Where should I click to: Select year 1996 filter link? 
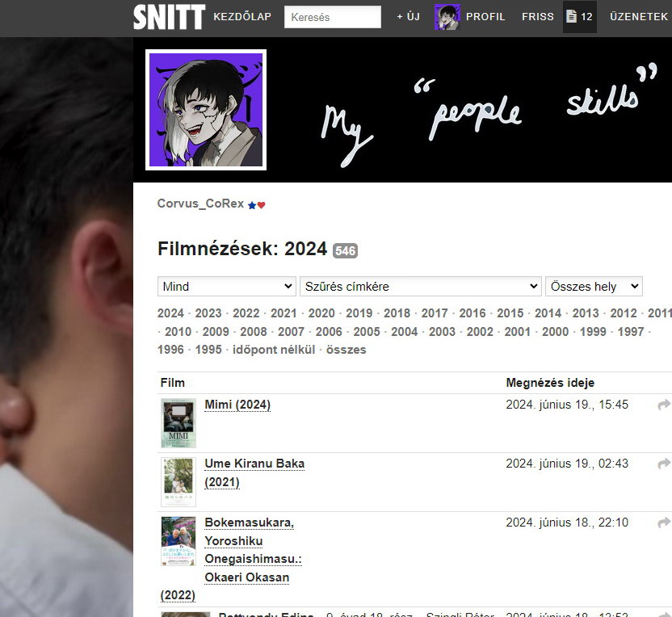coord(170,350)
